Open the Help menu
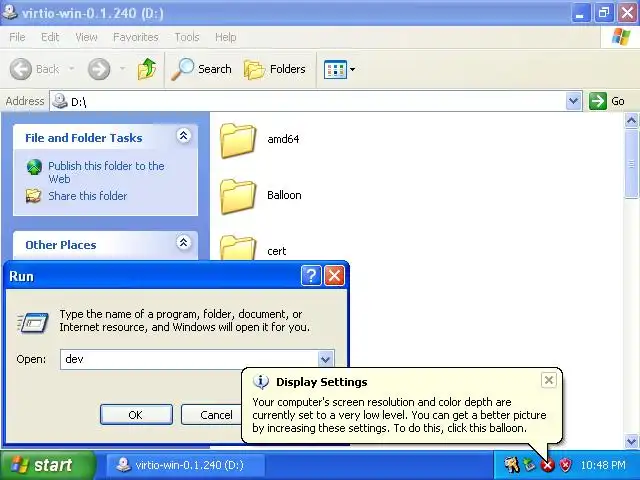The height and width of the screenshot is (480, 640). 225,37
